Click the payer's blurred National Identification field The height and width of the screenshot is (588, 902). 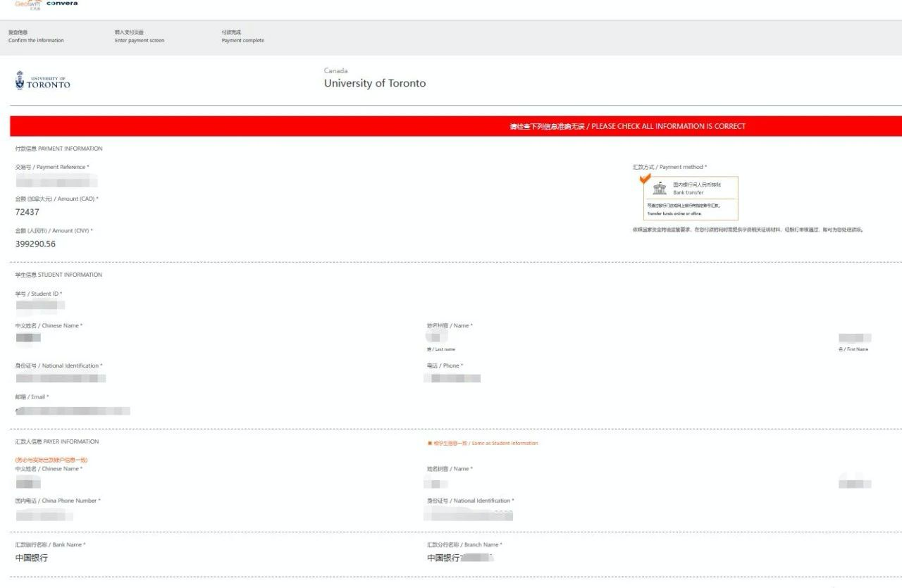click(x=469, y=515)
